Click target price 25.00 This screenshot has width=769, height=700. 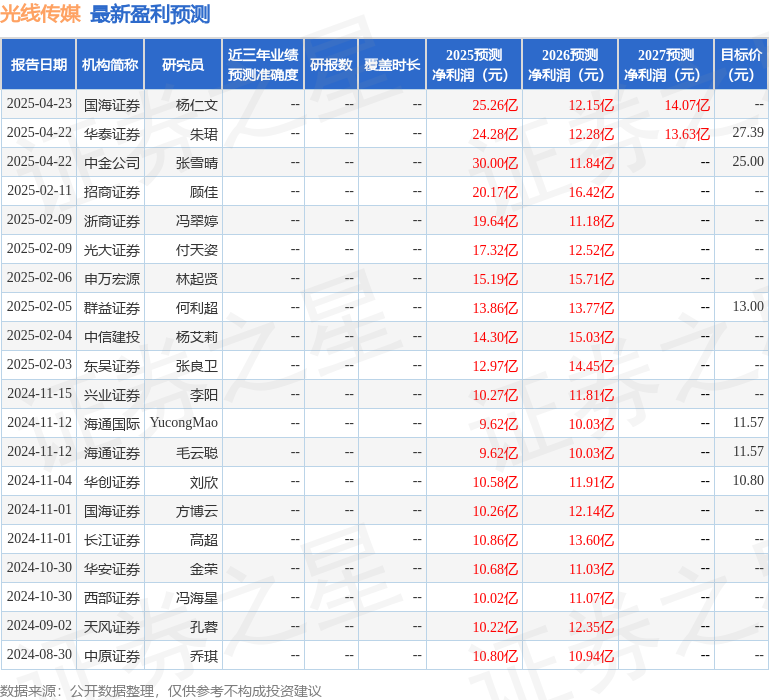tap(748, 161)
